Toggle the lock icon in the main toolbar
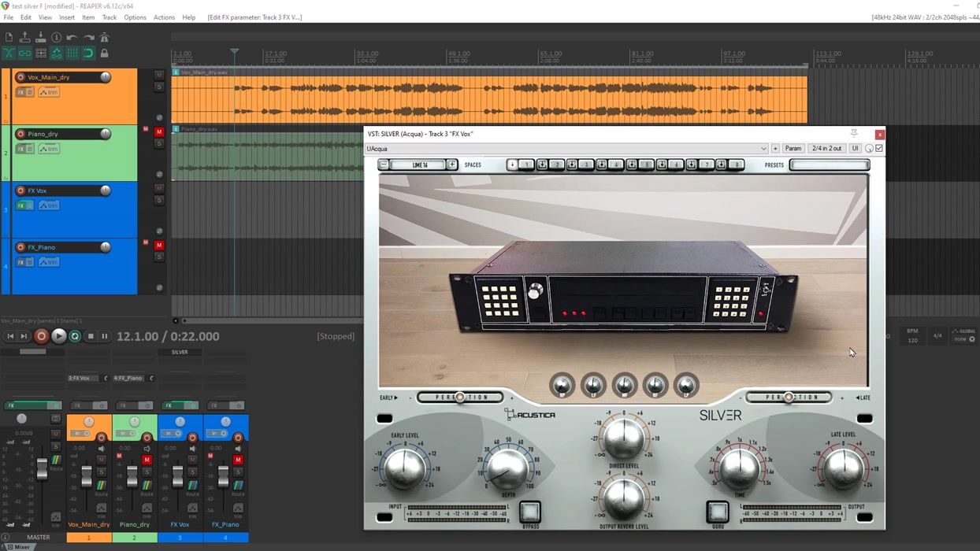Viewport: 980px width, 551px height. click(104, 54)
